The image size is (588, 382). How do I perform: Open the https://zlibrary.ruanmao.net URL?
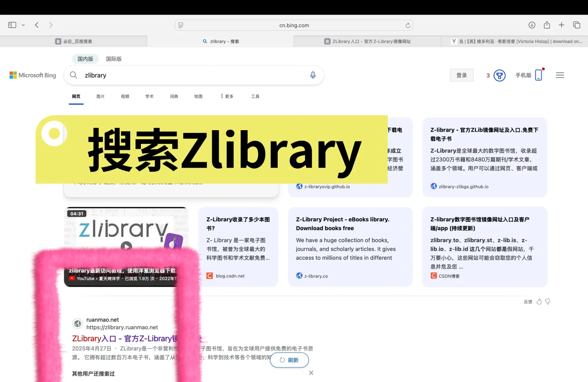pos(122,328)
